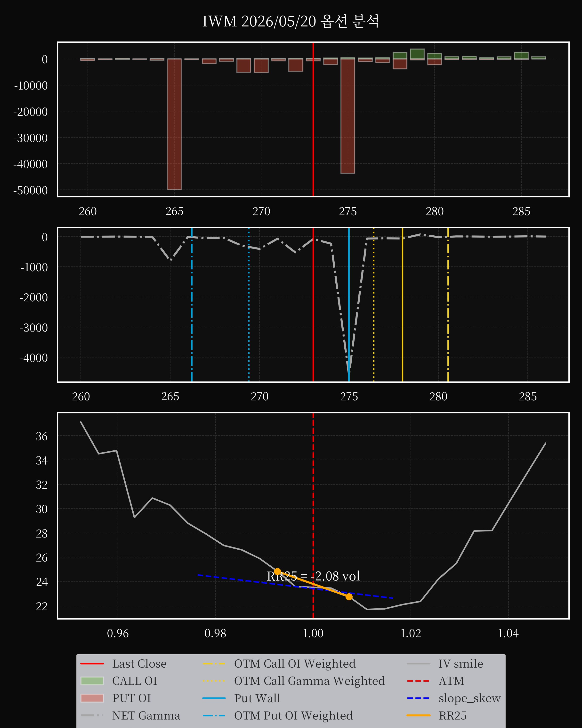The image size is (582, 728).
Task: Click the IV smile legend label
Action: tap(461, 663)
